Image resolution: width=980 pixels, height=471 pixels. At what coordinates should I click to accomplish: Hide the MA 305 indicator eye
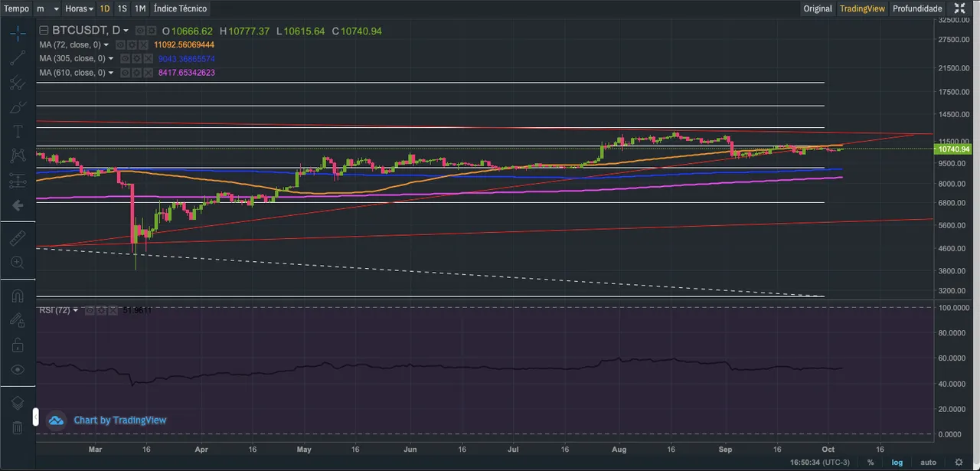click(124, 58)
